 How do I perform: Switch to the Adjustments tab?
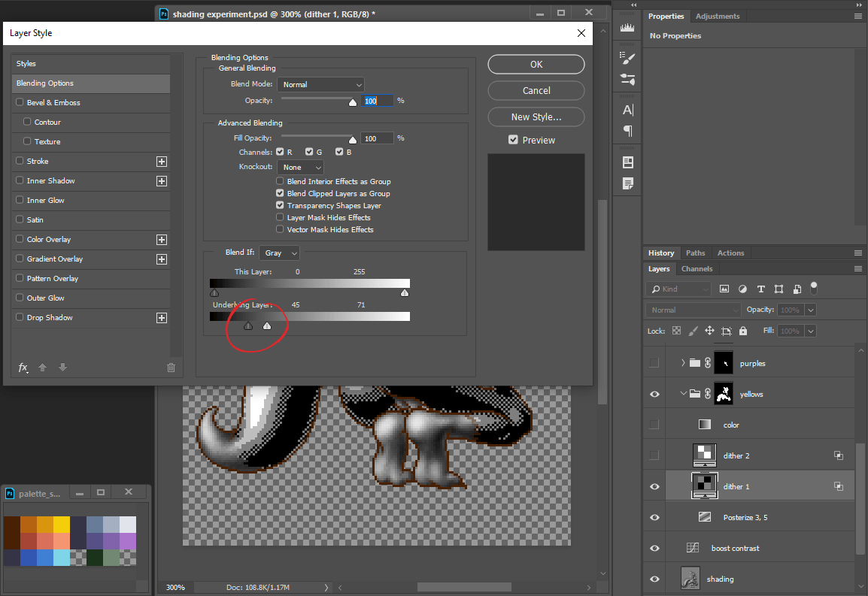tap(717, 17)
